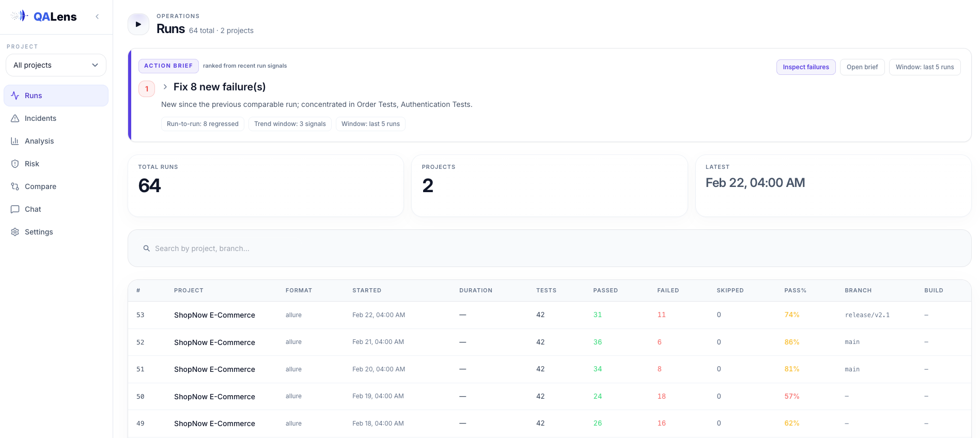Click the Runs activity icon in sidebar

(15, 96)
